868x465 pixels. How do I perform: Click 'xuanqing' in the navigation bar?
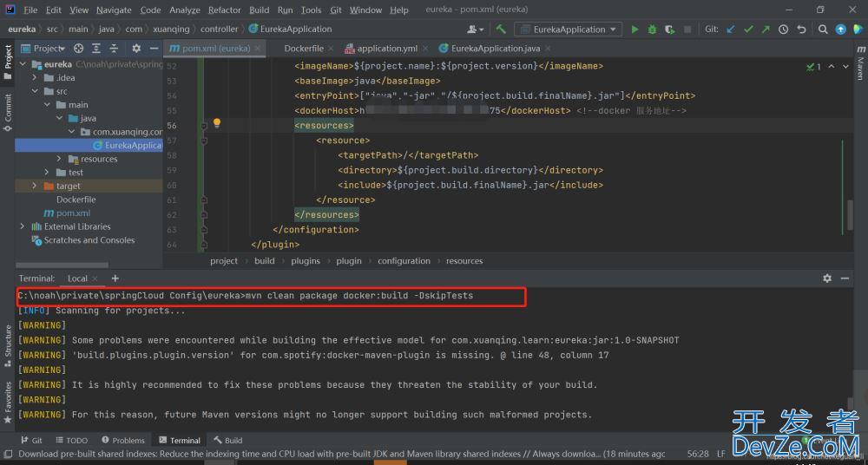(172, 29)
